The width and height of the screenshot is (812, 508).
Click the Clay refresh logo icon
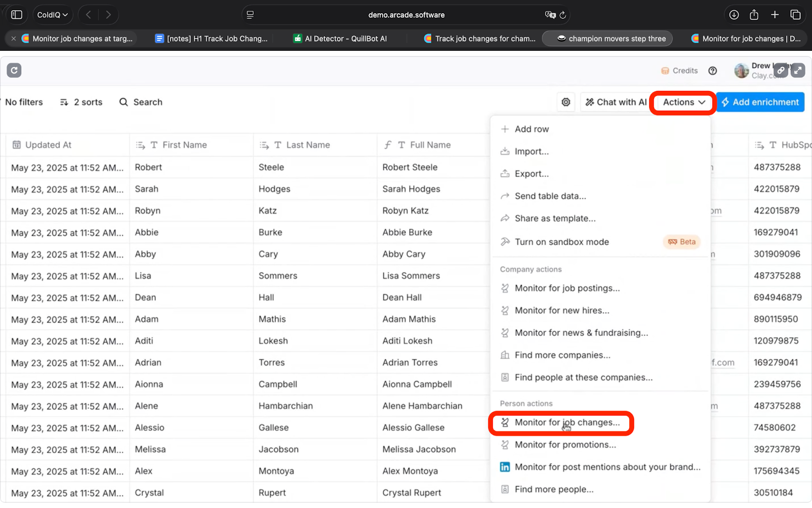pyautogui.click(x=14, y=70)
